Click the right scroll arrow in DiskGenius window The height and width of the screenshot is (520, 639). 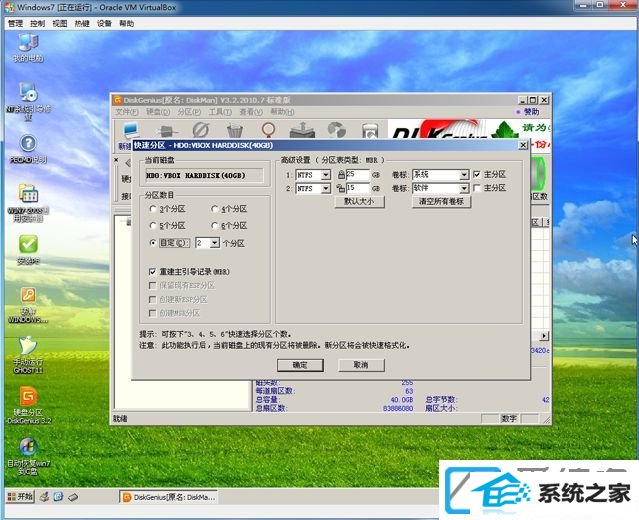point(544,336)
